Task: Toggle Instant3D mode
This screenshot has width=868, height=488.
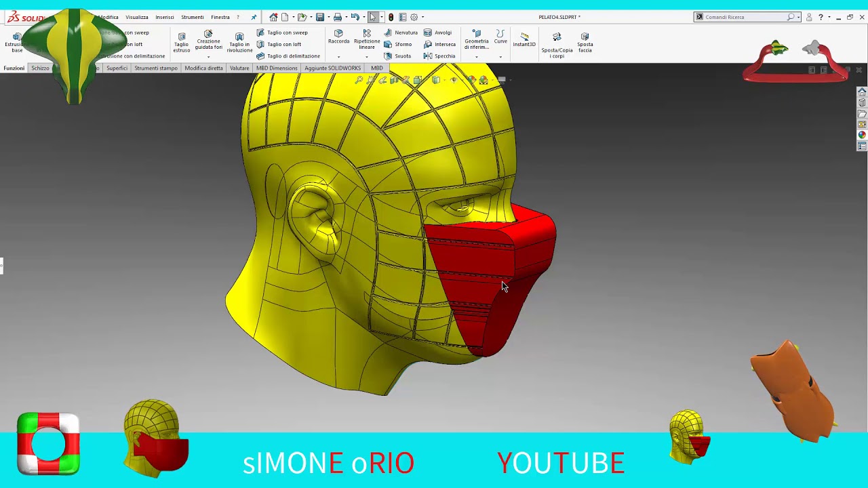Action: tap(524, 39)
